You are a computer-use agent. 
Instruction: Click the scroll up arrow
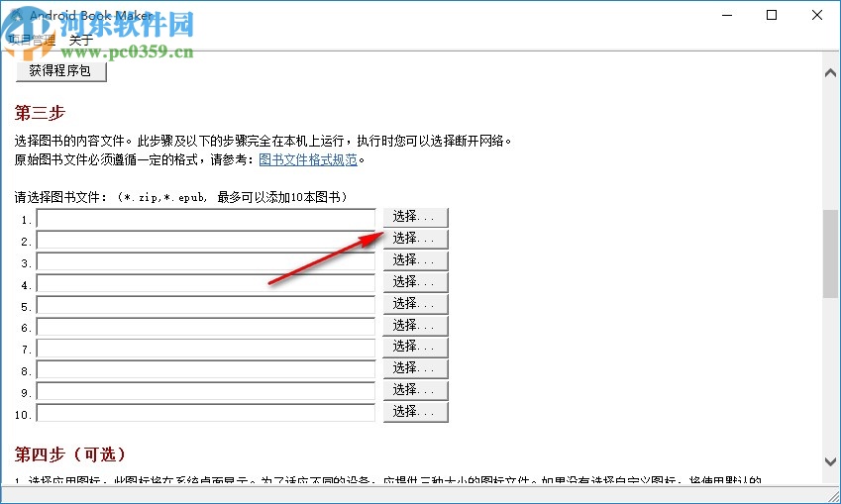(x=830, y=73)
